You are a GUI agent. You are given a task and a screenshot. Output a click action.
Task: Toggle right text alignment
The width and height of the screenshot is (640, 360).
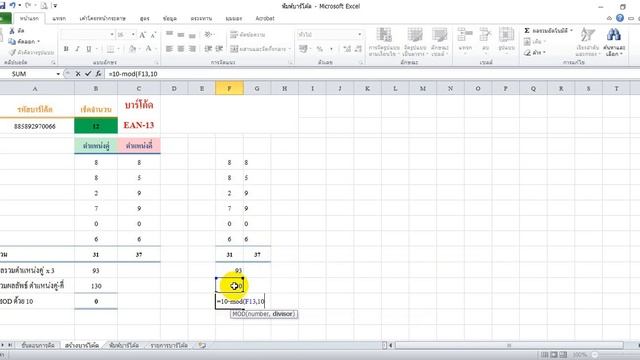(x=192, y=49)
